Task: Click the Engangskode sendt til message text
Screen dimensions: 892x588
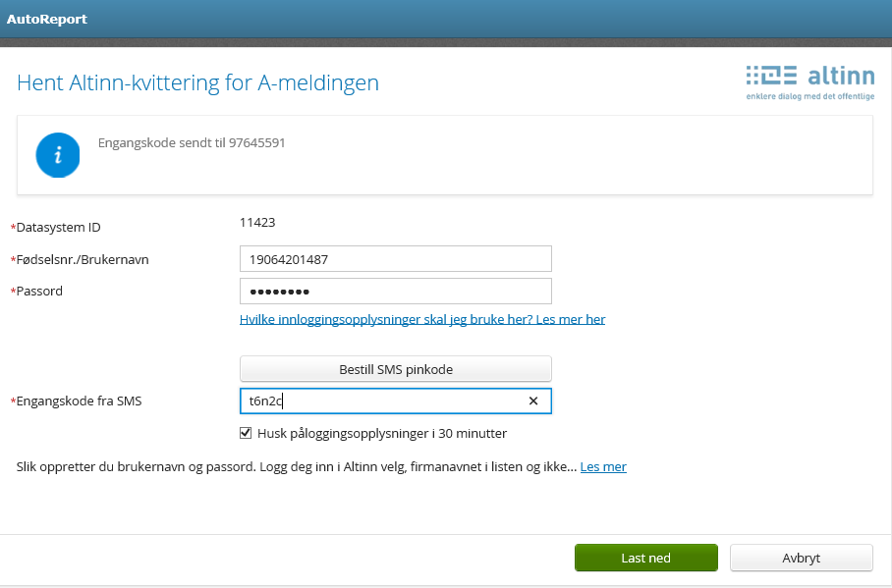Action: [x=192, y=142]
